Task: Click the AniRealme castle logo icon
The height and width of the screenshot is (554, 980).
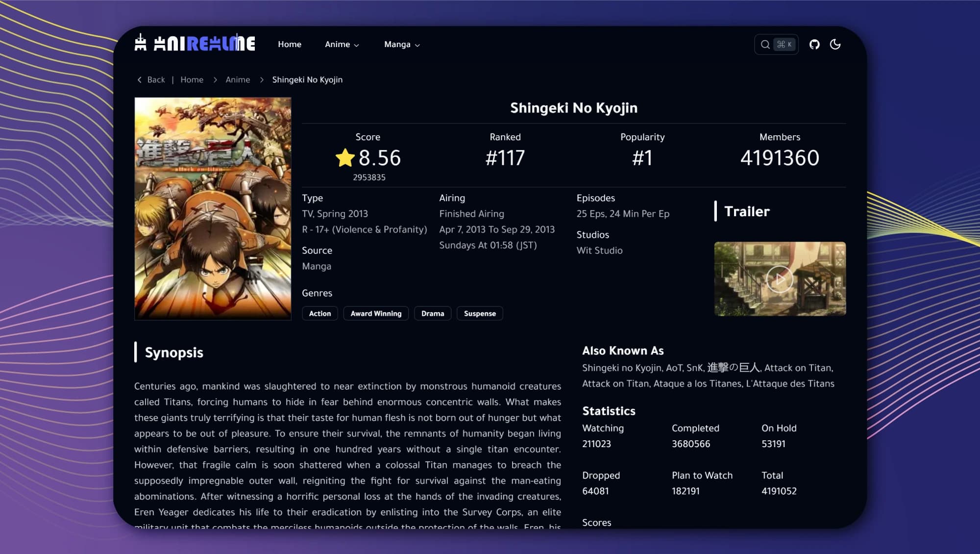Action: 141,43
